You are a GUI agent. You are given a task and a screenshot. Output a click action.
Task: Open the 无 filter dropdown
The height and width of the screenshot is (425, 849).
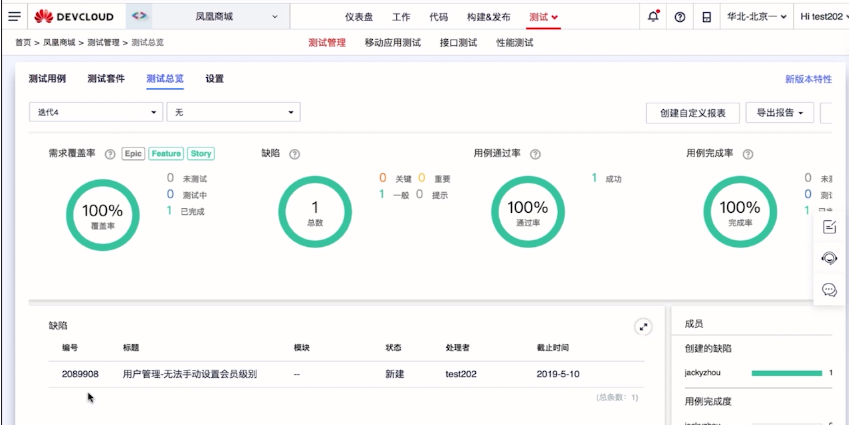[233, 112]
